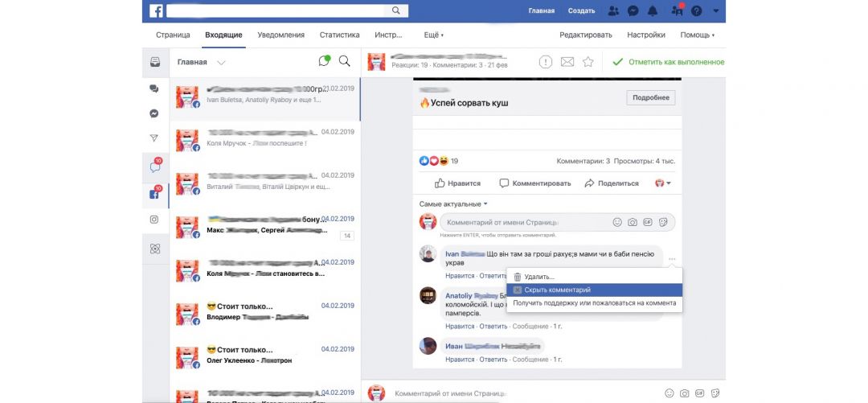The image size is (868, 403).
Task: Attach photo in the upper comment box
Action: (x=633, y=222)
